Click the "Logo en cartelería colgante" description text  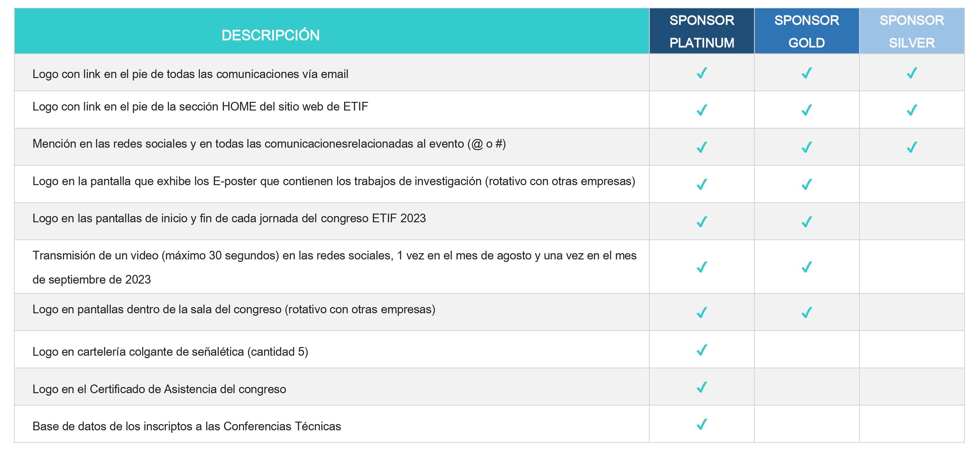(x=170, y=352)
